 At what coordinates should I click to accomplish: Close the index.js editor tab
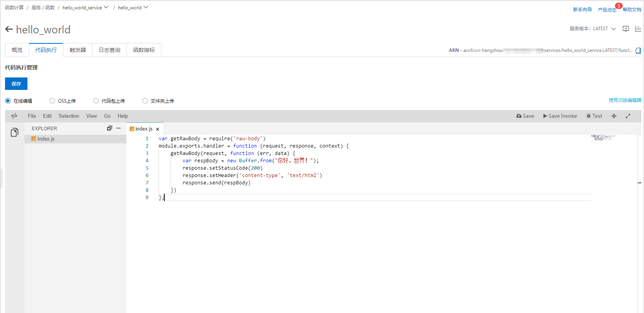click(x=157, y=129)
